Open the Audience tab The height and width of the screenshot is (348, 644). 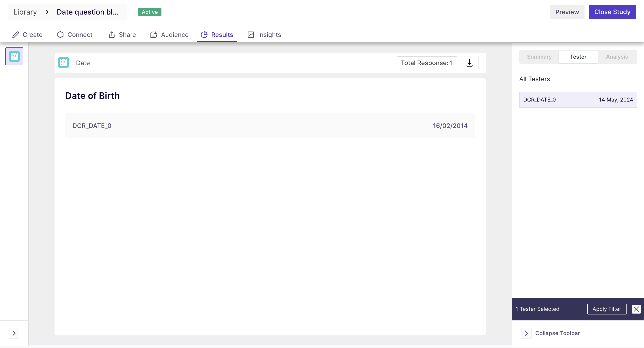click(169, 34)
